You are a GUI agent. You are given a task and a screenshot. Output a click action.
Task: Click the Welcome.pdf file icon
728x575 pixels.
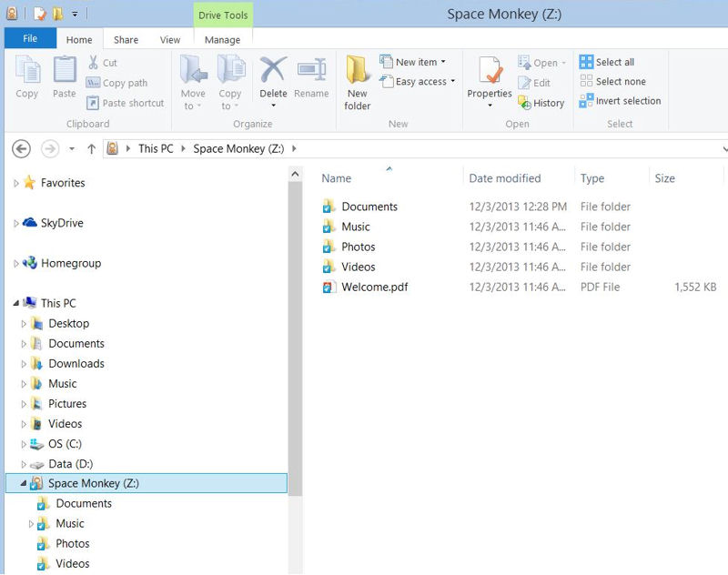[x=329, y=287]
